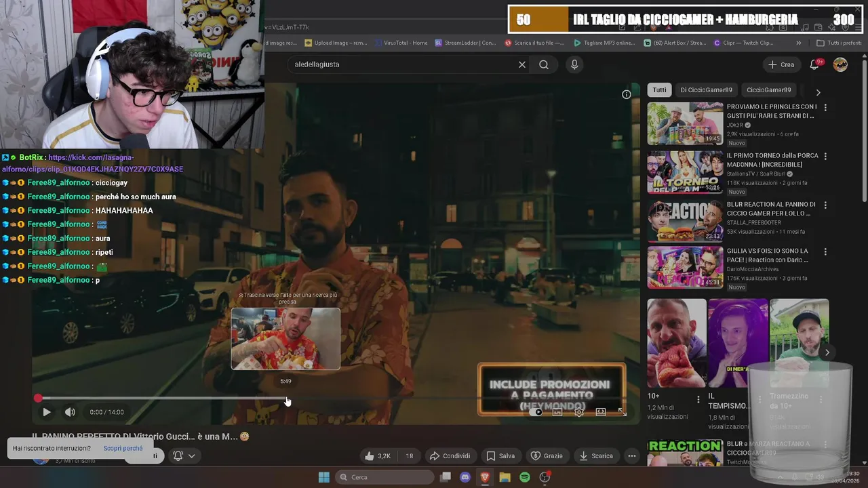Open Brave browser from the taskbar
868x488 pixels.
pyautogui.click(x=485, y=477)
